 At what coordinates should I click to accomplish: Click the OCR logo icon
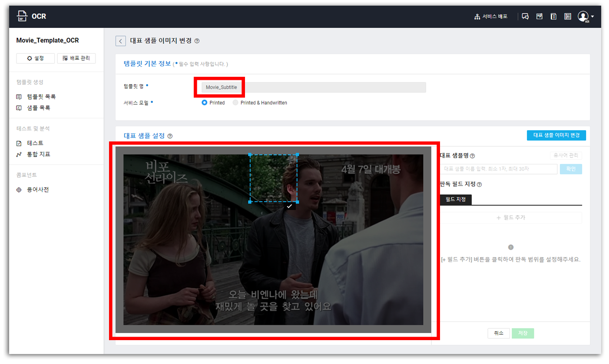pyautogui.click(x=22, y=16)
